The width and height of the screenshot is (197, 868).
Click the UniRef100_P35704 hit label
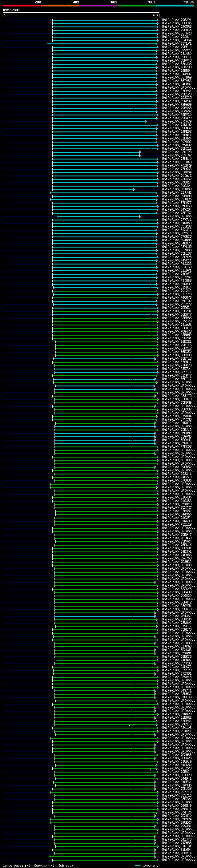click(x=176, y=369)
